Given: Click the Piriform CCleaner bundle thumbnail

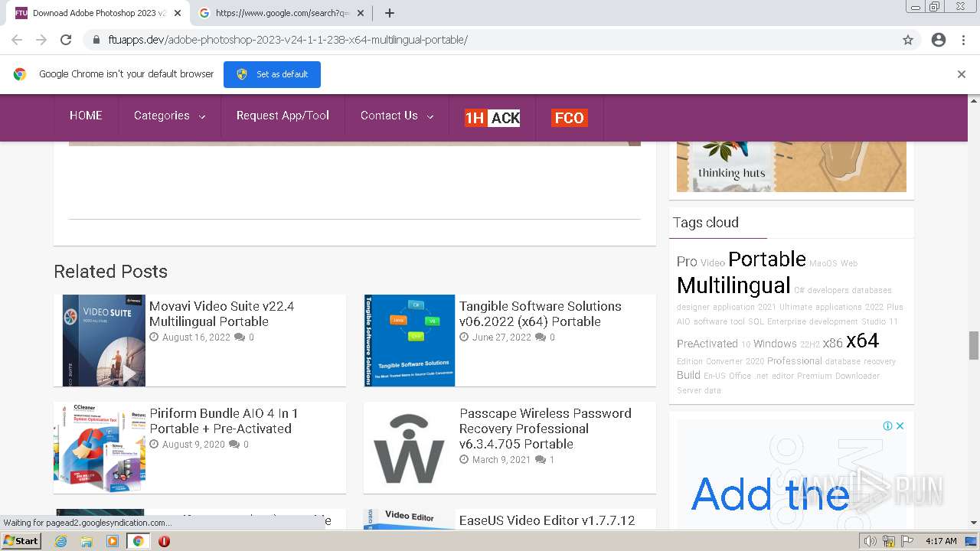Looking at the screenshot, I should (100, 448).
